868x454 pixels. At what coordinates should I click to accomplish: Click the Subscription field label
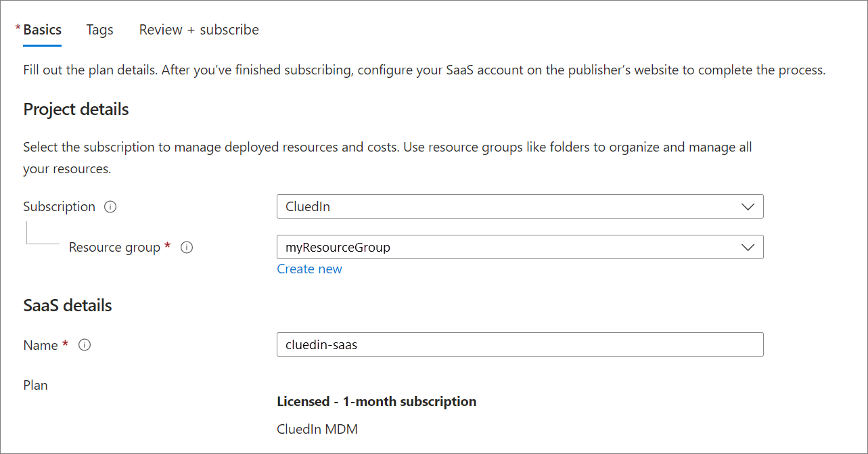[59, 207]
